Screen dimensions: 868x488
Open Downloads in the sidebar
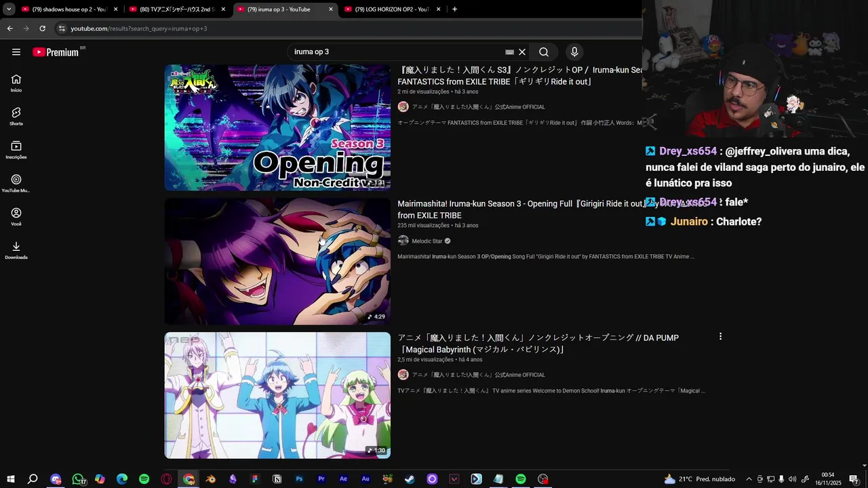(x=16, y=250)
